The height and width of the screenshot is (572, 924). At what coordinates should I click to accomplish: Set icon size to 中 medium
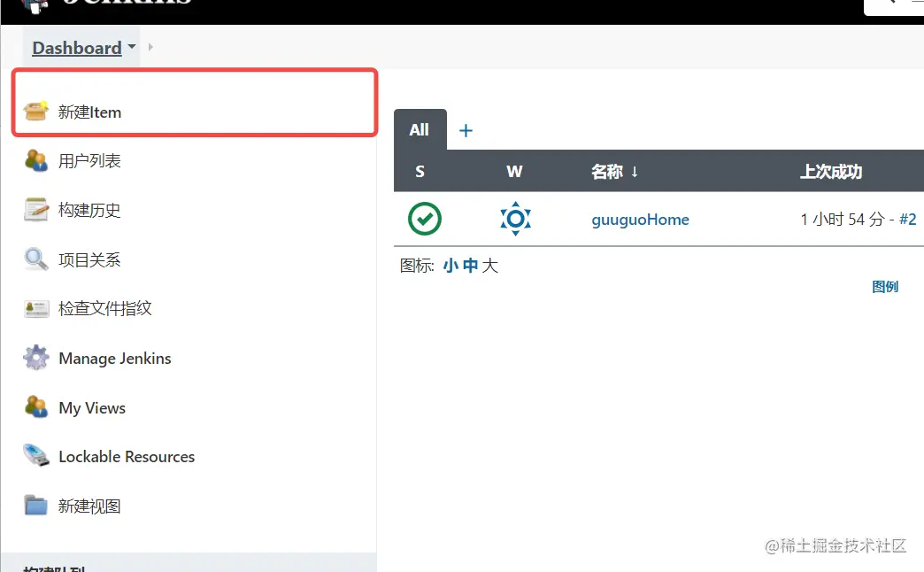470,266
